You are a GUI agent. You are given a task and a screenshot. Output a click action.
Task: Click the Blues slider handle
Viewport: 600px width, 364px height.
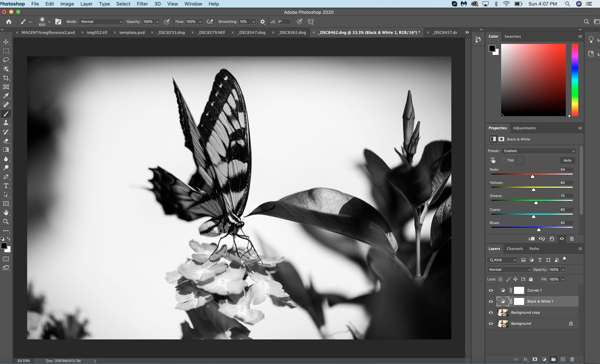[539, 230]
